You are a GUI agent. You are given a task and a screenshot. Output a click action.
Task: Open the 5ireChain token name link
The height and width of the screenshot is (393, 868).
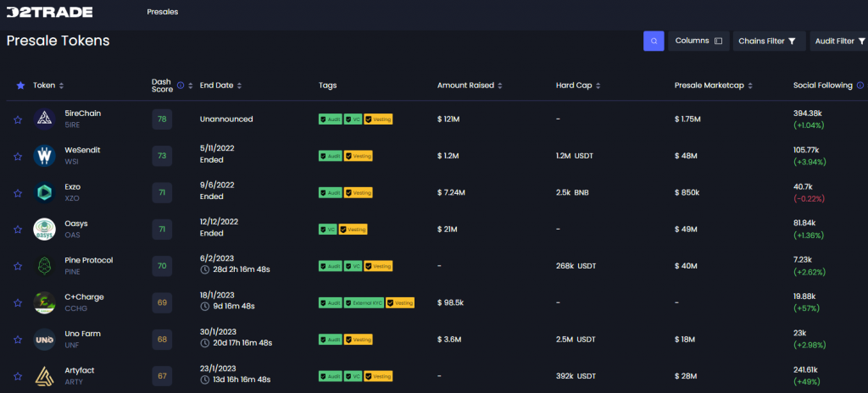82,113
